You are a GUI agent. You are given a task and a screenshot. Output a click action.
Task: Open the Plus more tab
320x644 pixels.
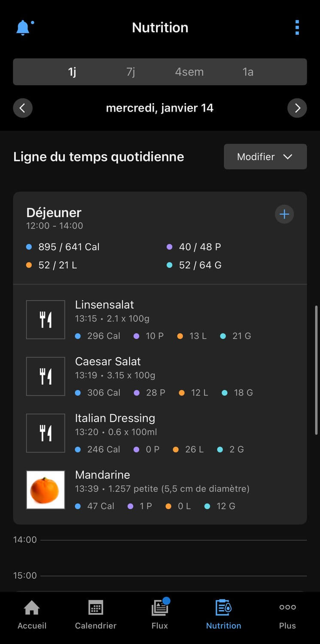point(287,615)
